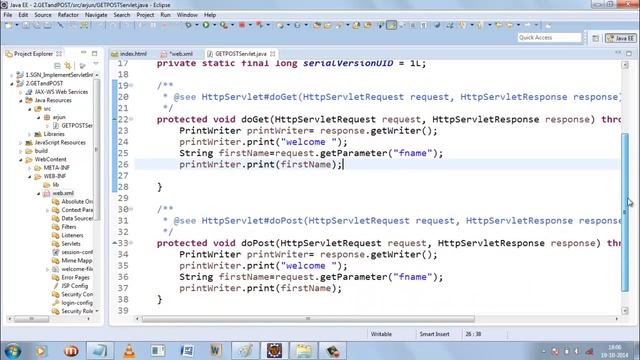Expand JAX-WS Web Services node

[20, 92]
